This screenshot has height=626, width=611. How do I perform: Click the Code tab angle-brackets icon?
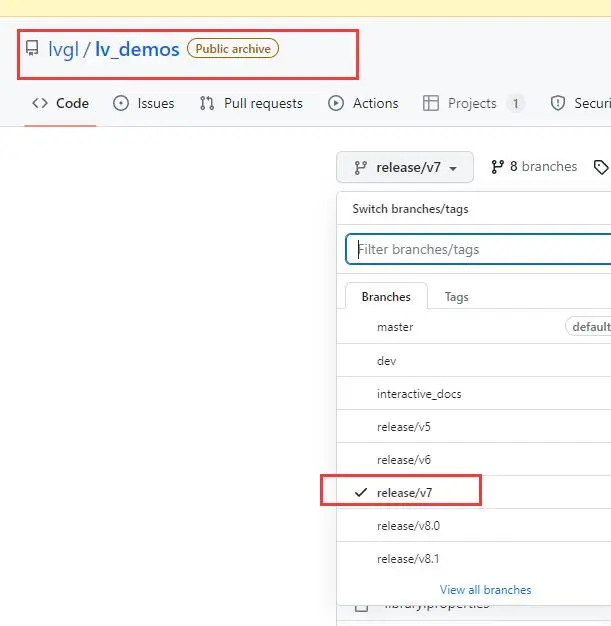(40, 103)
